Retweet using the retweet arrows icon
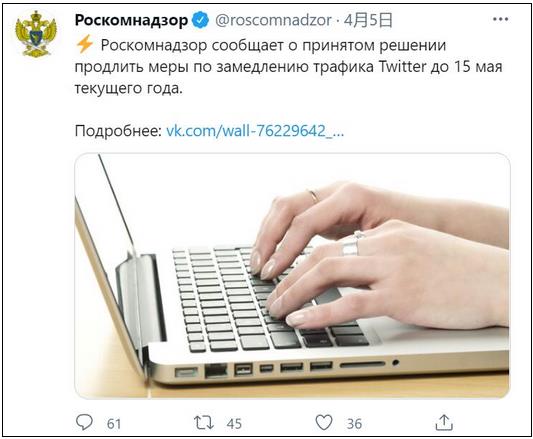The height and width of the screenshot is (439, 533). click(x=204, y=423)
